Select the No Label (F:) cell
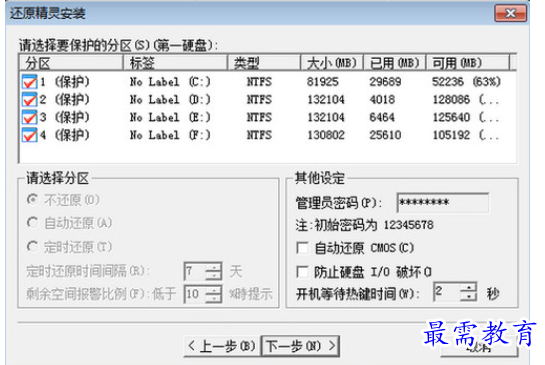Viewport: 545px width, 365px height. pos(170,135)
